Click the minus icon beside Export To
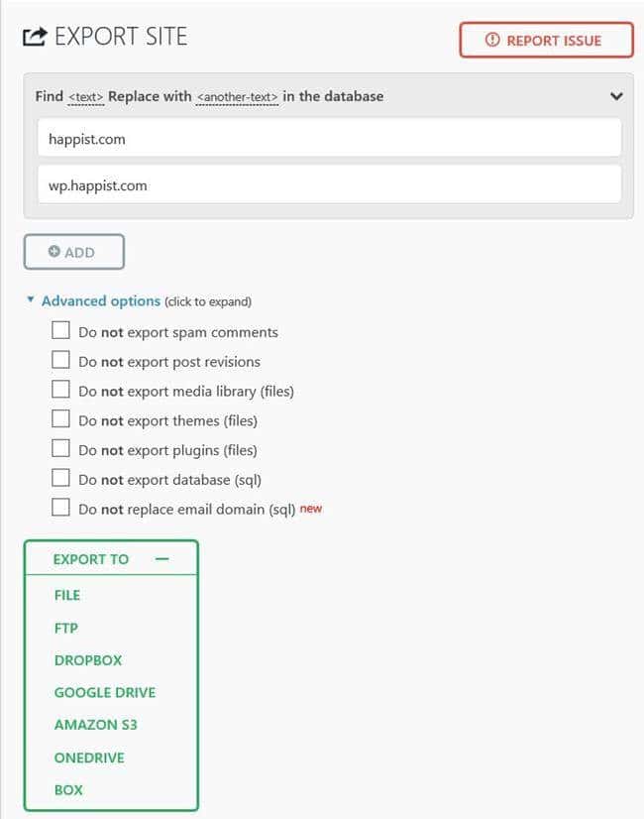 162,559
